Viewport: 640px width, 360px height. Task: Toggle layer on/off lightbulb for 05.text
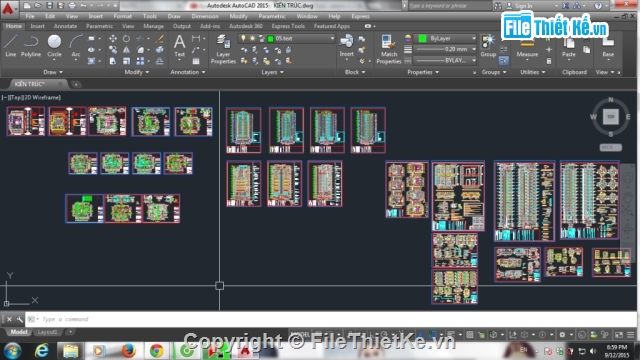pyautogui.click(x=243, y=38)
